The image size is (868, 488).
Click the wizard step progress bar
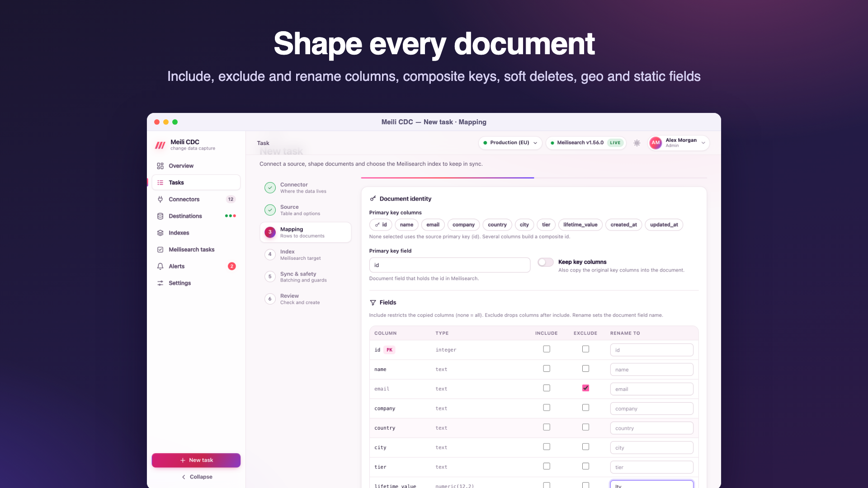click(534, 178)
